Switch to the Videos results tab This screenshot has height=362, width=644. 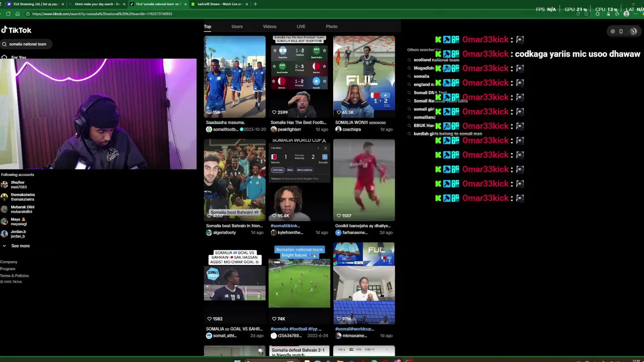(x=270, y=26)
